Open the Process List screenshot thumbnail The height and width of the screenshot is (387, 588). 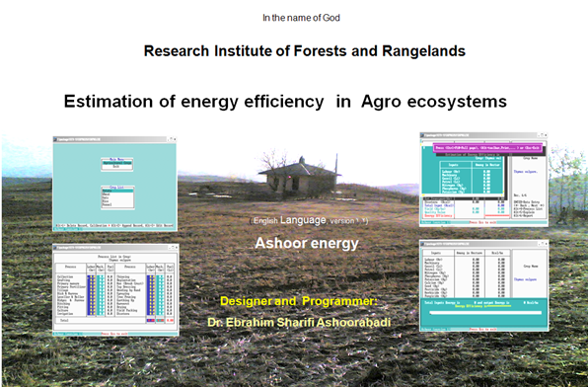pyautogui.click(x=115, y=290)
